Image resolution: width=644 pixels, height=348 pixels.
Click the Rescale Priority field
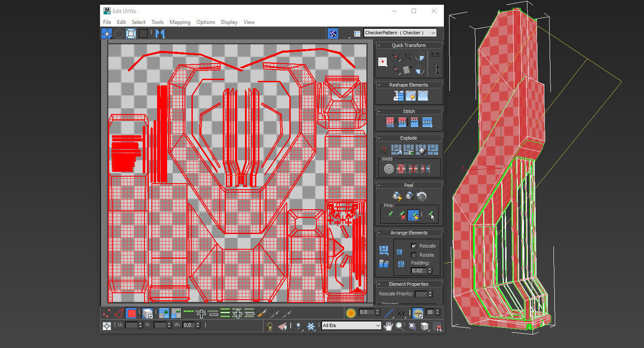pos(421,294)
